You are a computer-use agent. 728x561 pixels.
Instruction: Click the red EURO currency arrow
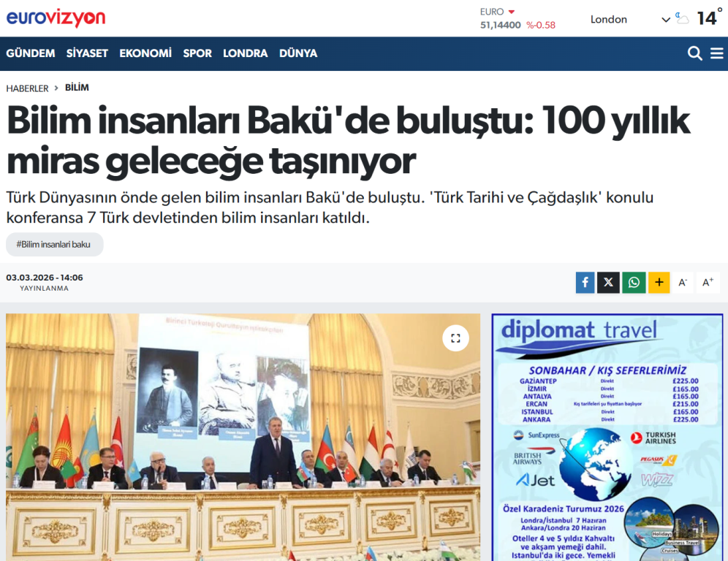click(x=512, y=12)
